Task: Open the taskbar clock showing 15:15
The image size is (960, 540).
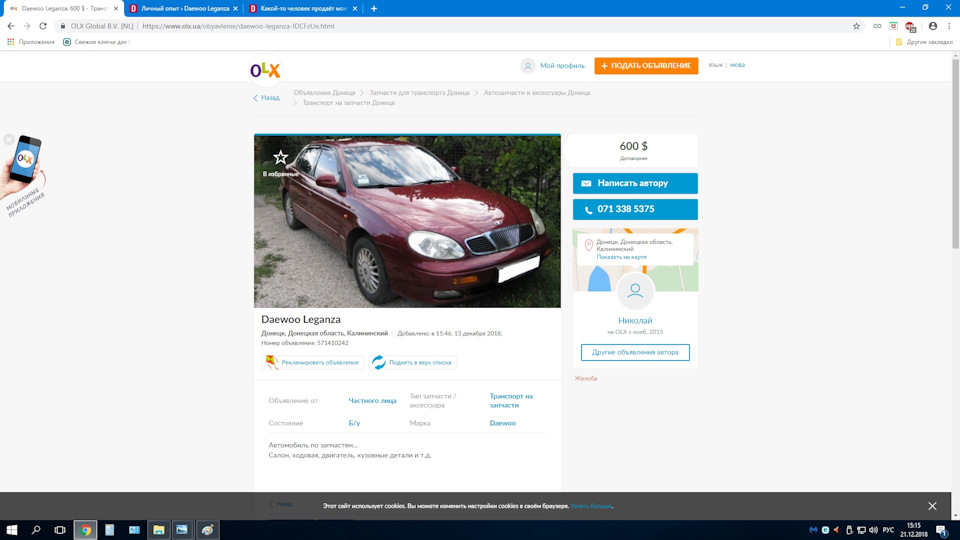Action: tap(913, 530)
